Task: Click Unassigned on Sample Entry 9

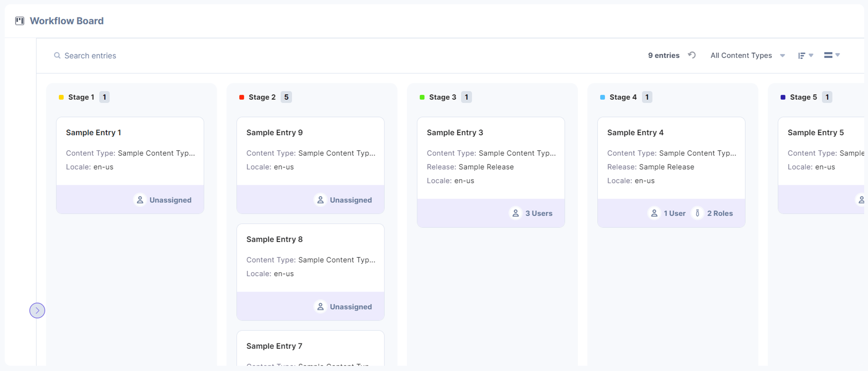Action: click(x=351, y=200)
